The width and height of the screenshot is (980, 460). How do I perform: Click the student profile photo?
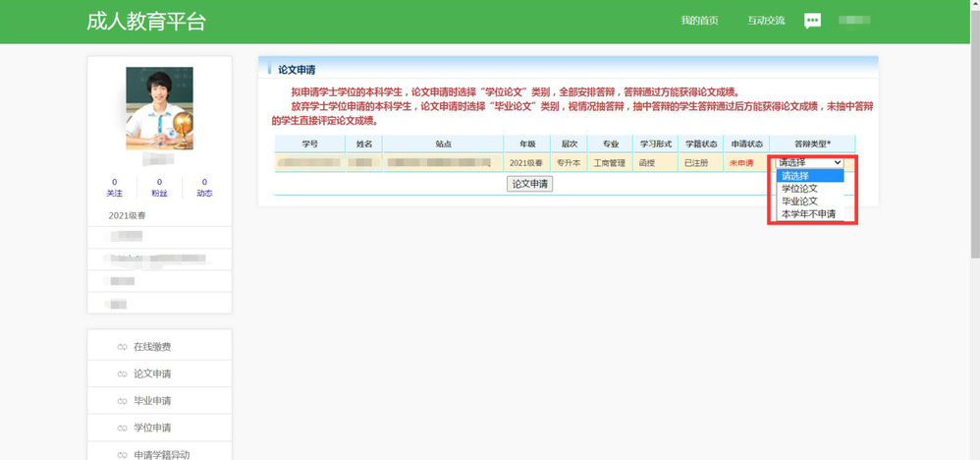[x=159, y=108]
